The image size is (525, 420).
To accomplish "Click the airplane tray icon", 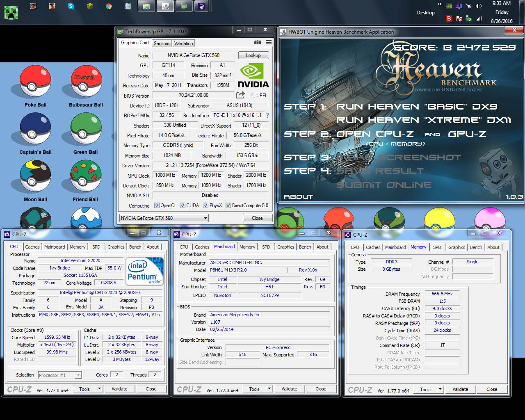I will click(x=469, y=6).
